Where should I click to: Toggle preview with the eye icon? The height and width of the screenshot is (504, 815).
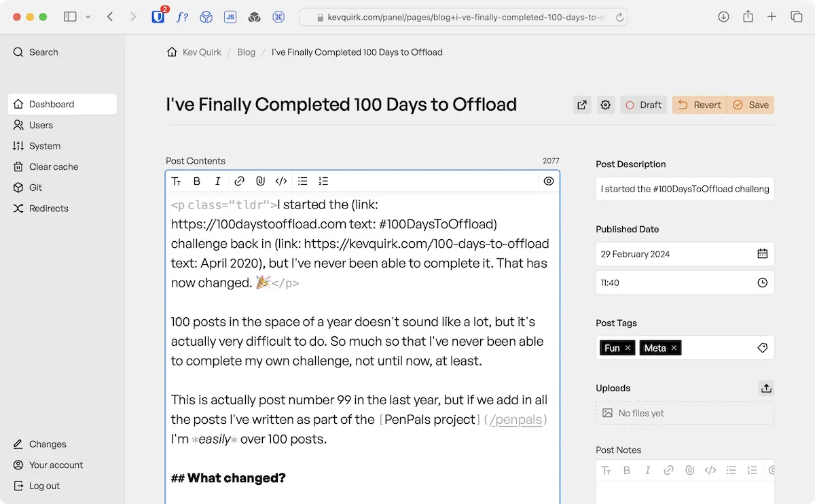549,181
